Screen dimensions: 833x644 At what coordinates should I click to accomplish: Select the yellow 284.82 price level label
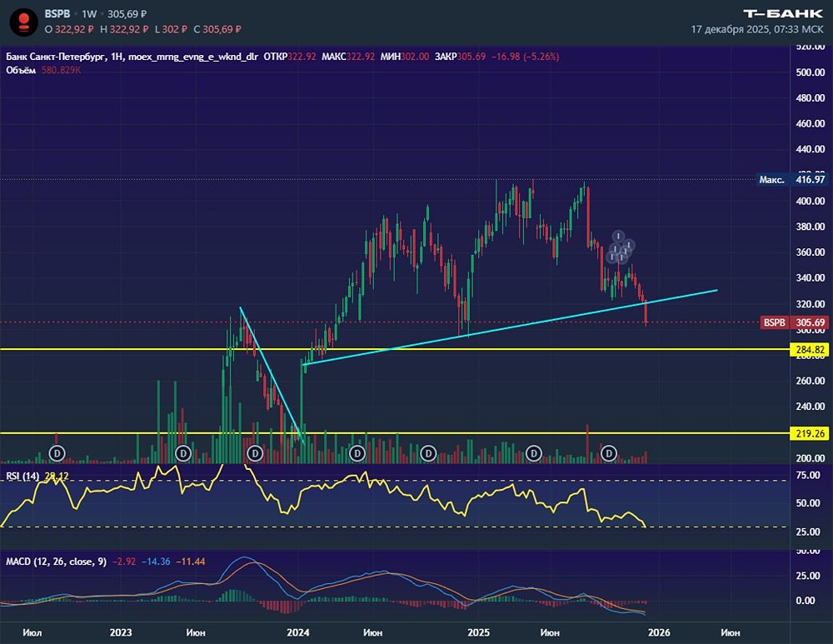[x=807, y=350]
